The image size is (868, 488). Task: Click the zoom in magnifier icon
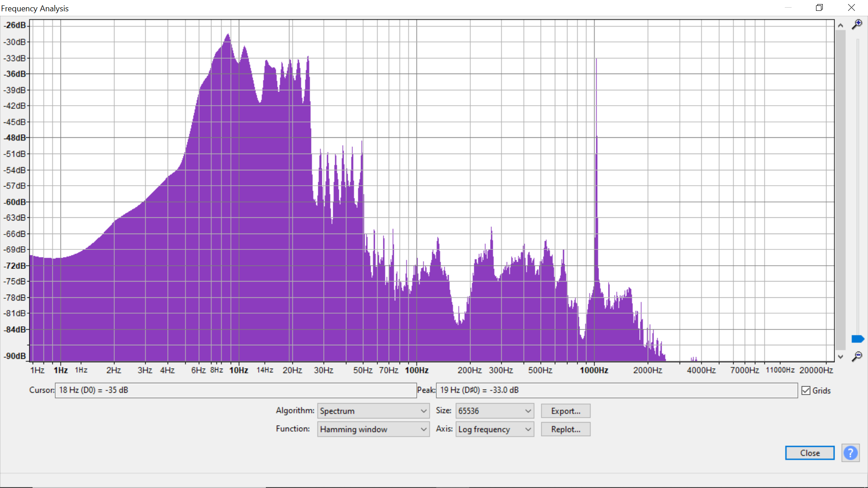tap(857, 24)
